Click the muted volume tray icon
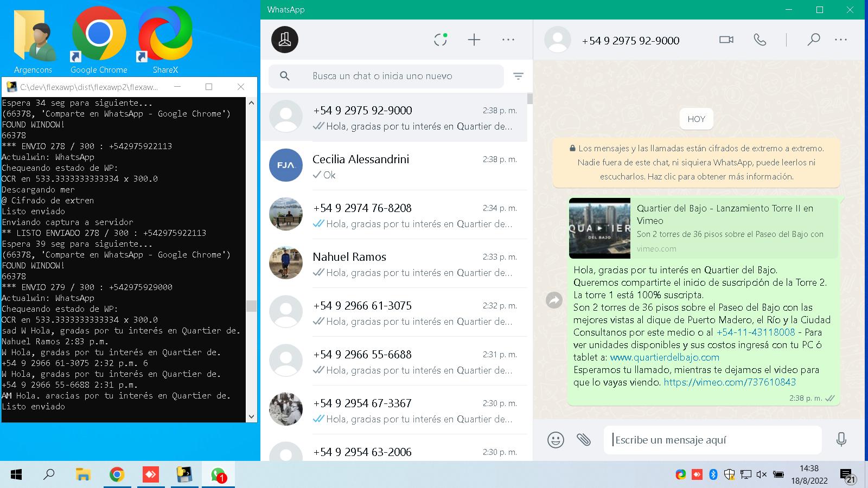The width and height of the screenshot is (868, 488). [761, 474]
